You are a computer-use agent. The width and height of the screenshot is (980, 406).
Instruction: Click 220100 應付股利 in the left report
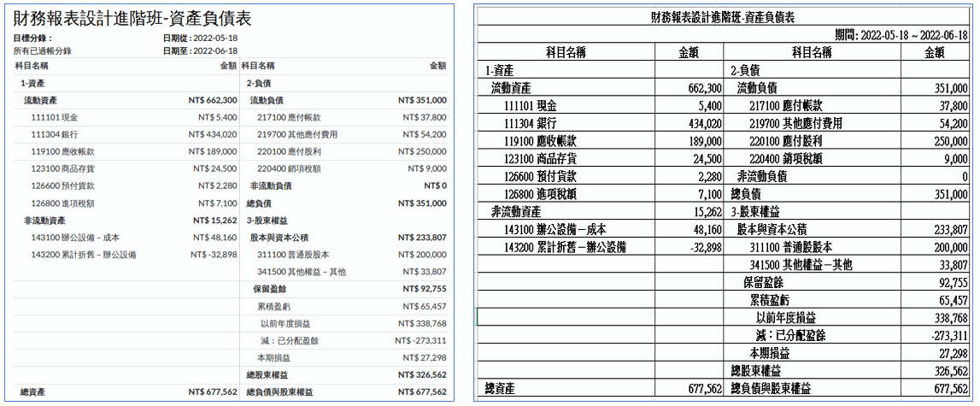[x=290, y=151]
